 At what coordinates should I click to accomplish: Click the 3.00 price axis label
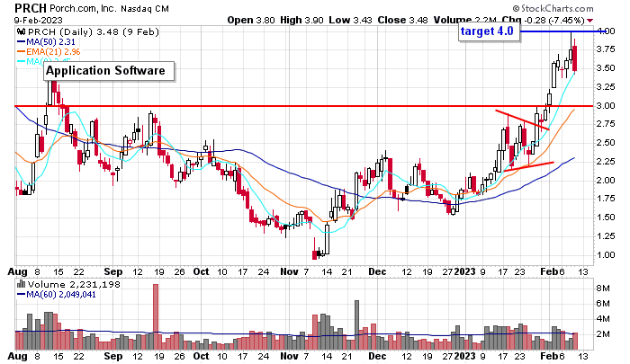(606, 105)
